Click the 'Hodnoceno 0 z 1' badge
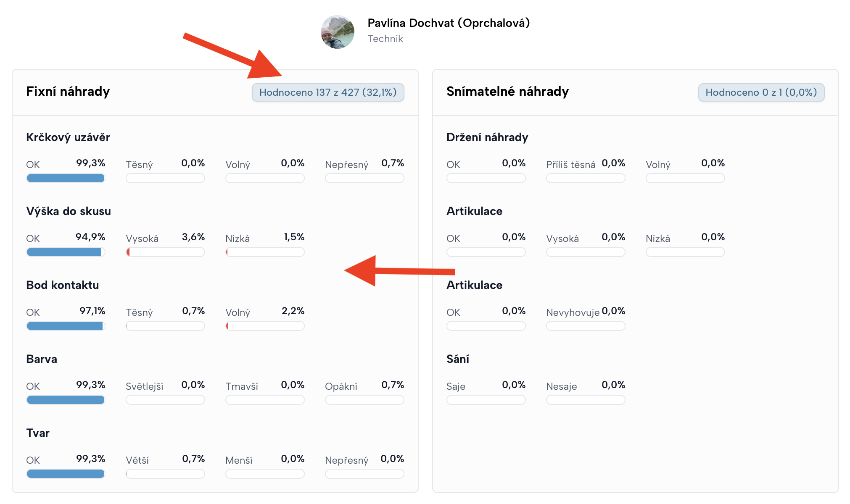 click(x=761, y=92)
